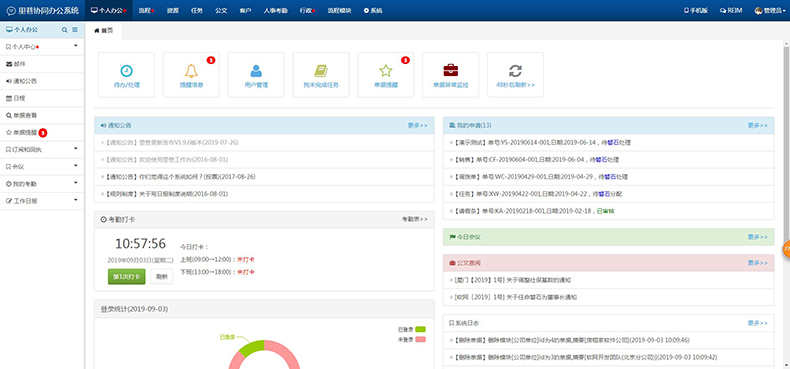790x369 pixels.
Task: Open the administrator account dropdown
Action: (x=770, y=11)
